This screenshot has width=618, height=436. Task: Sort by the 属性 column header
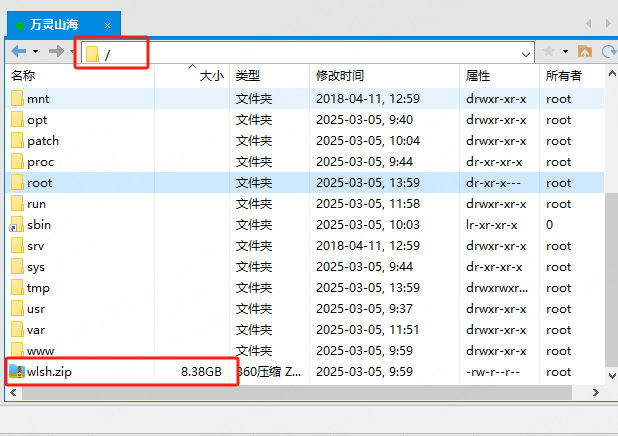[499, 75]
